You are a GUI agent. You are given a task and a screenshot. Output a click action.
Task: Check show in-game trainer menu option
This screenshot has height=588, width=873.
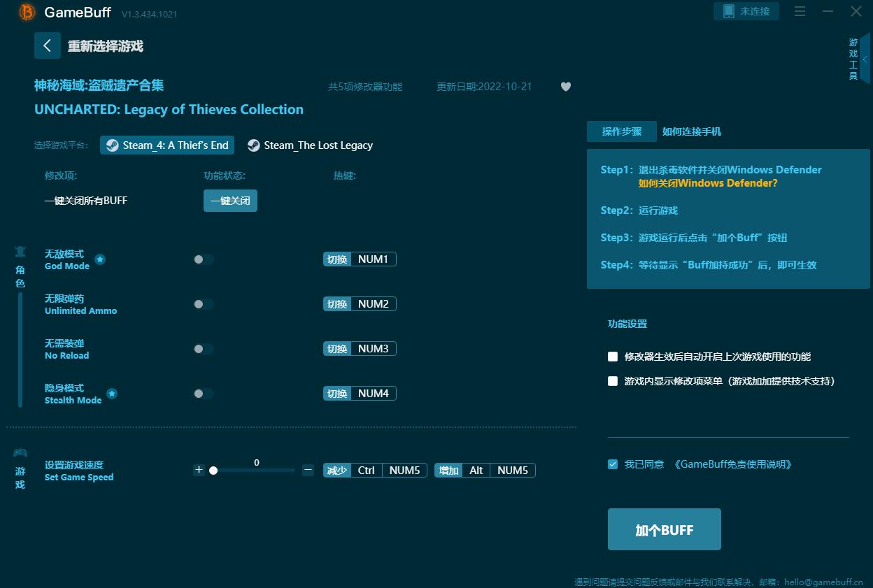pyautogui.click(x=613, y=381)
